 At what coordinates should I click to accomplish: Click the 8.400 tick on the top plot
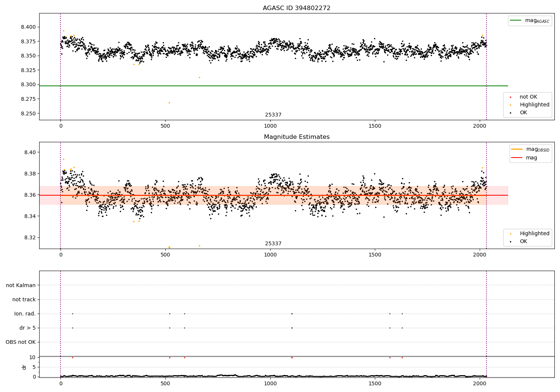(x=28, y=27)
